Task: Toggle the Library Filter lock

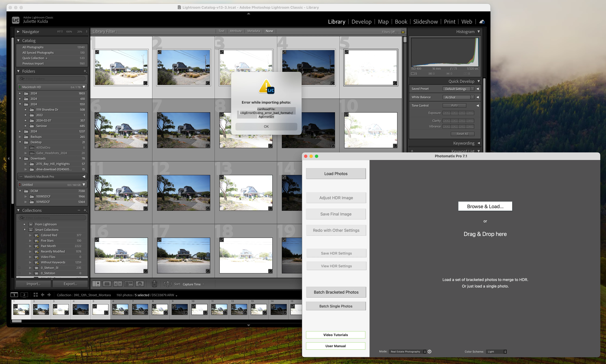Action: pos(403,31)
